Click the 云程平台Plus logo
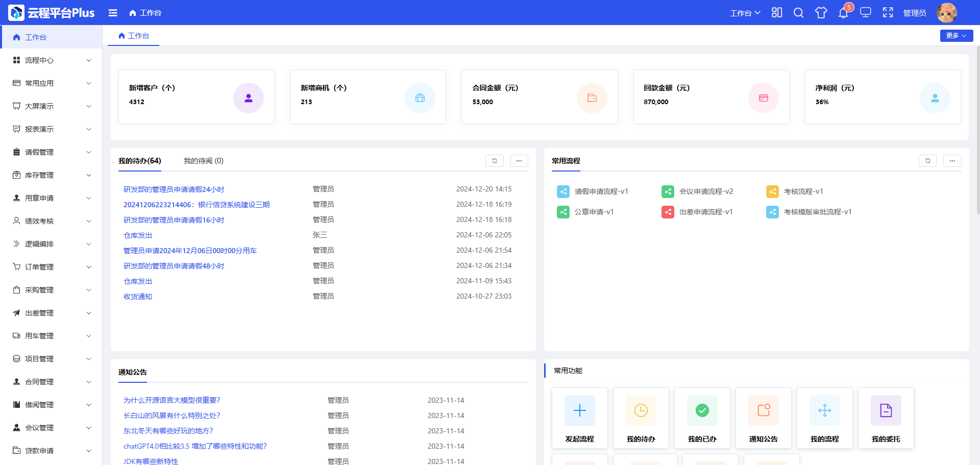 52,13
